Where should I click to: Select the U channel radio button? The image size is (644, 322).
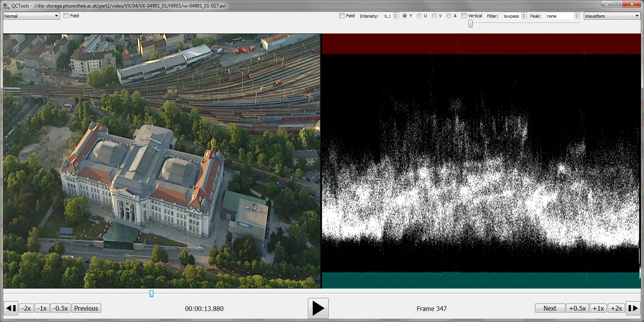pyautogui.click(x=419, y=16)
